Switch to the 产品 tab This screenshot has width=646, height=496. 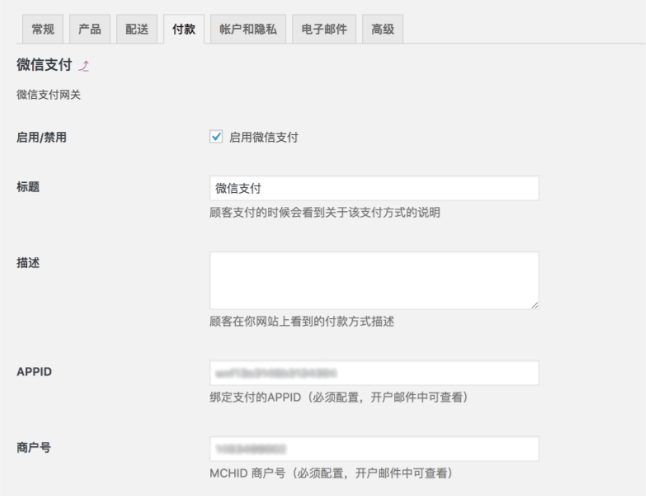[x=90, y=29]
